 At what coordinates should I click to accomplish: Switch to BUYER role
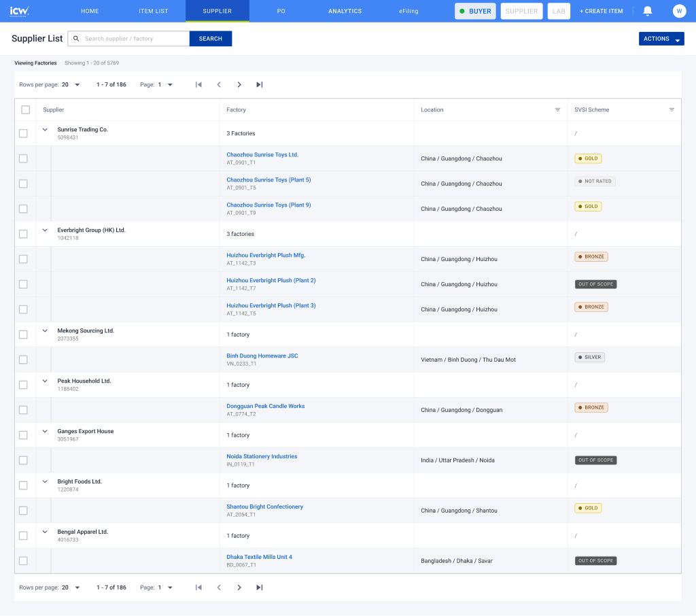tap(475, 11)
